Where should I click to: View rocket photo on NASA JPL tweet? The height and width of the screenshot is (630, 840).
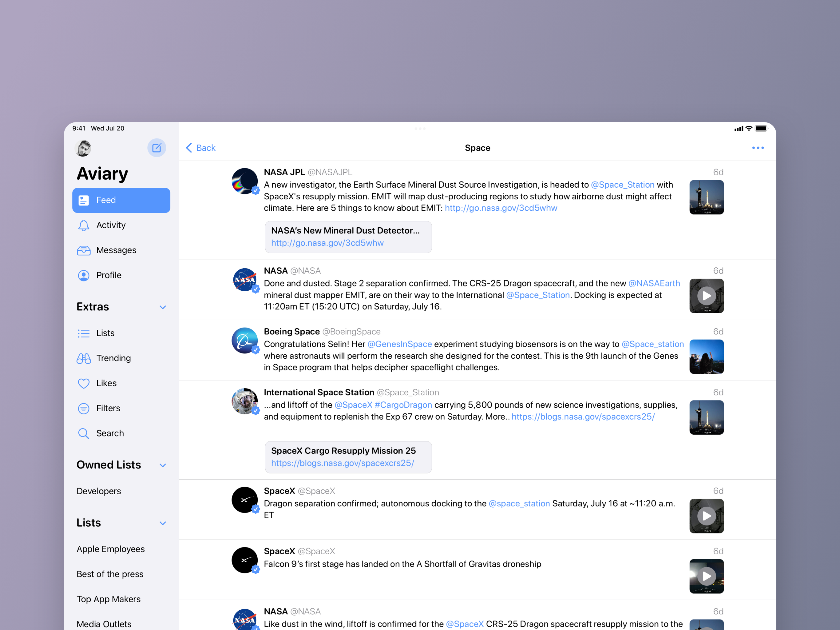coord(706,197)
